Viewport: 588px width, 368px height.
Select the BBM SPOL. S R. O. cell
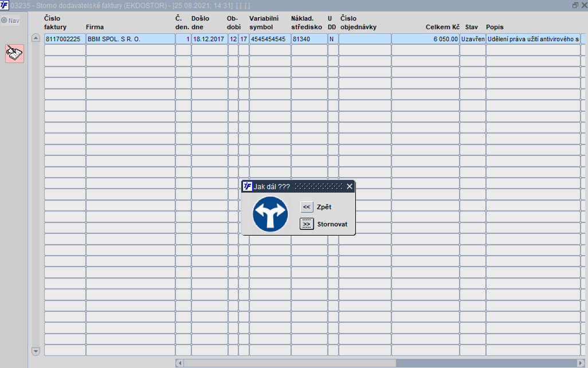coord(131,39)
